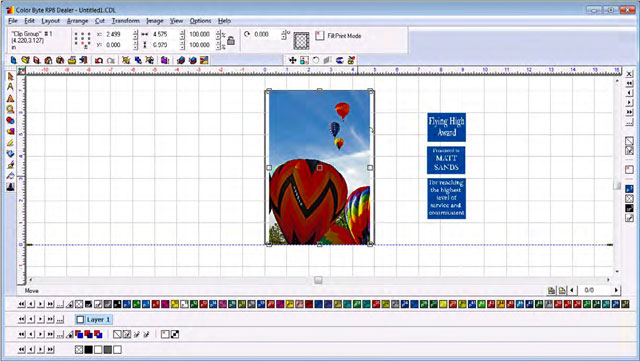Pick the first red palette swatch
Image resolution: width=640 pixels, height=361 pixels.
[x=156, y=304]
